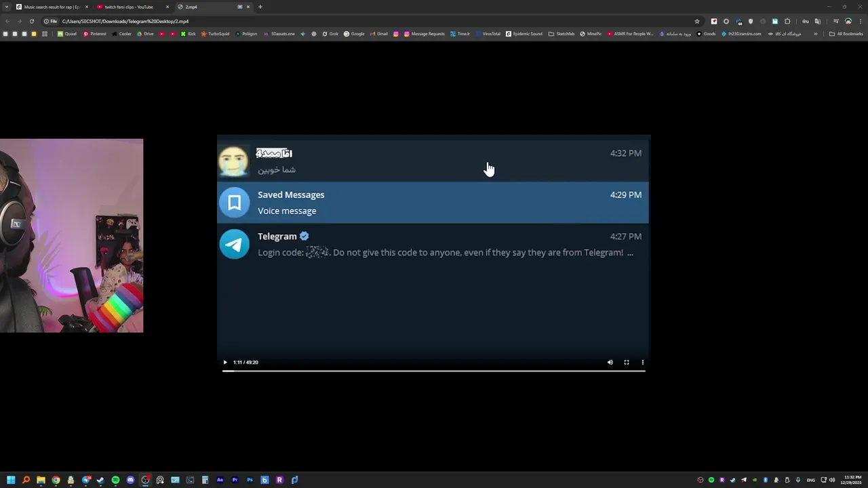Open Sketchfab bookmark folder
This screenshot has width=868, height=488.
[561, 33]
